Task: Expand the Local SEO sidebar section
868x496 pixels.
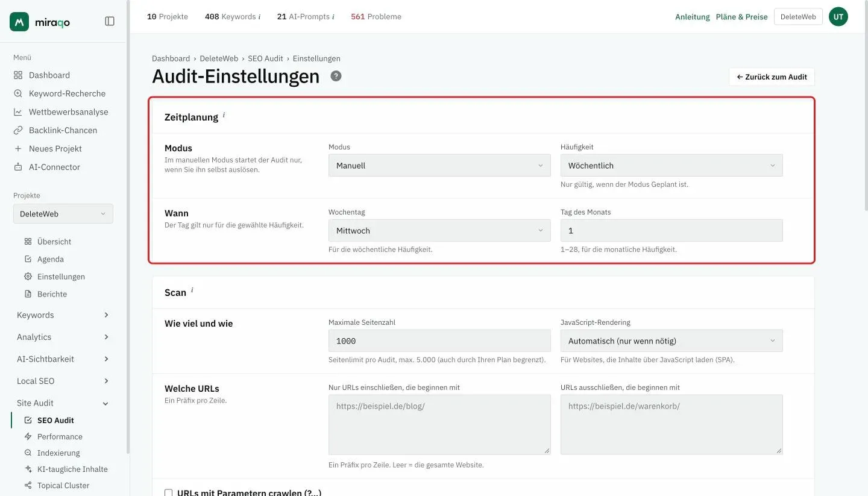Action: [63, 381]
